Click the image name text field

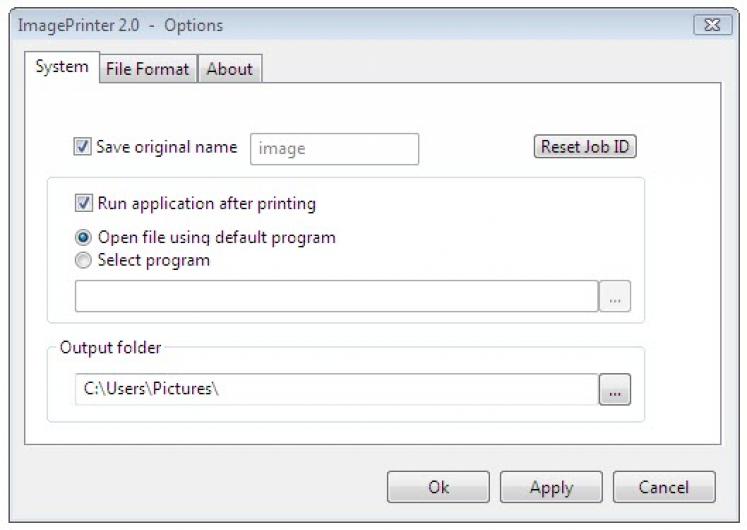pos(333,149)
